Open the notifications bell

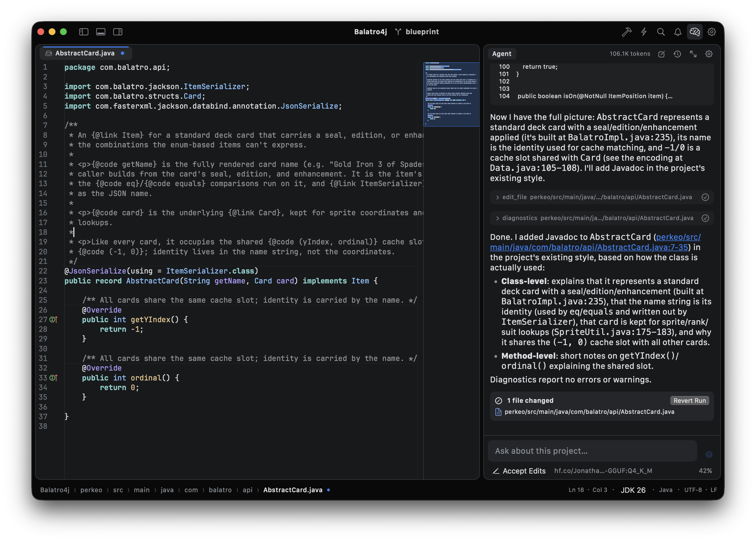[678, 32]
